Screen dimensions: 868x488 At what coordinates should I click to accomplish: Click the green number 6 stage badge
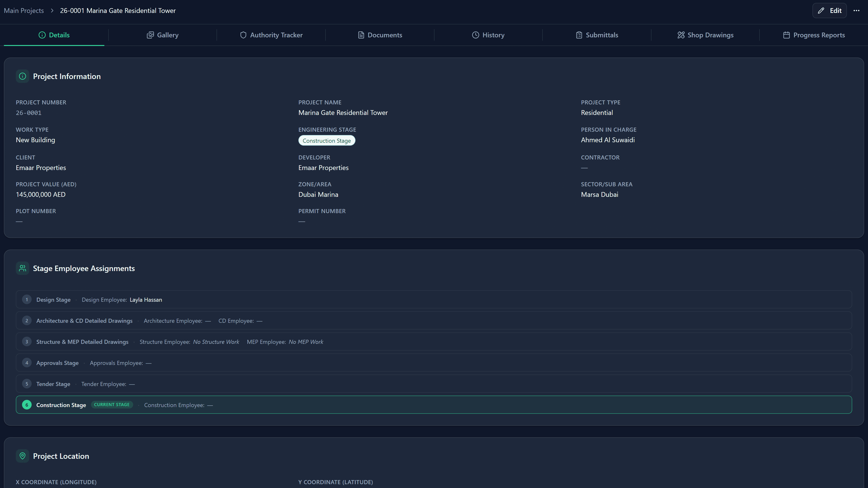click(27, 405)
